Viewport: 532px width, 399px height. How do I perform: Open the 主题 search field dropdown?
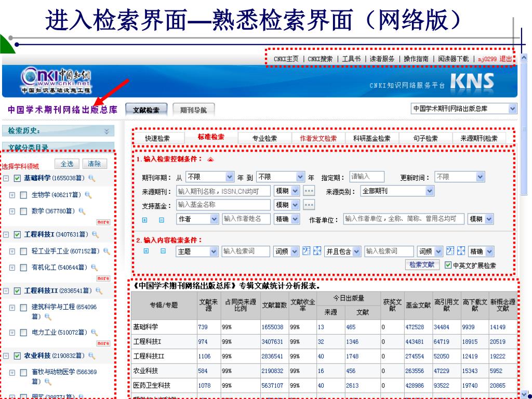(197, 251)
